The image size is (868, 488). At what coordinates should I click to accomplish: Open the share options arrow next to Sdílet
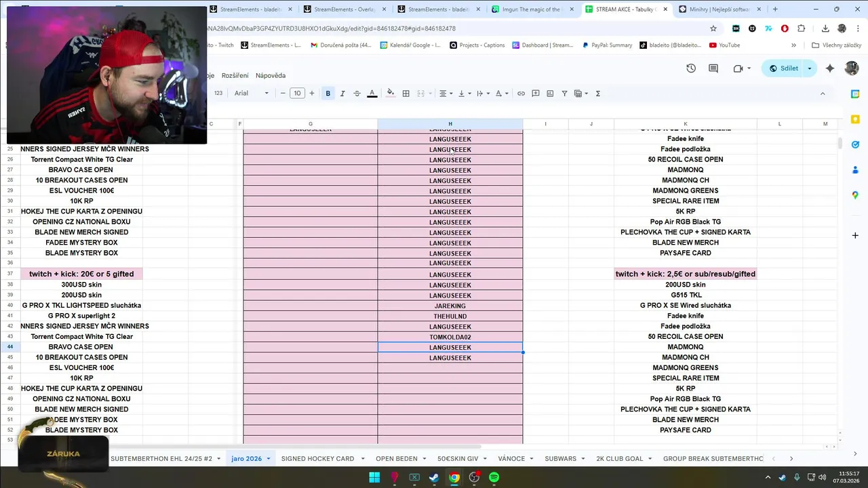click(809, 68)
